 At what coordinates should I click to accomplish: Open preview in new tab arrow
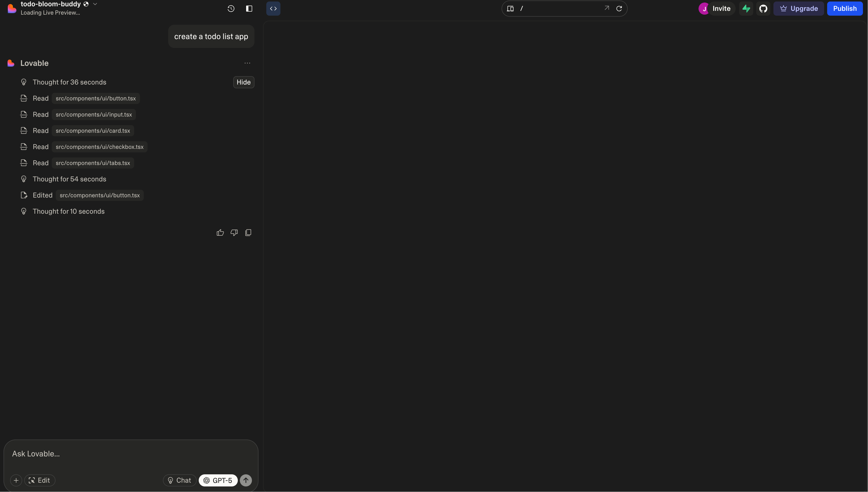click(606, 8)
